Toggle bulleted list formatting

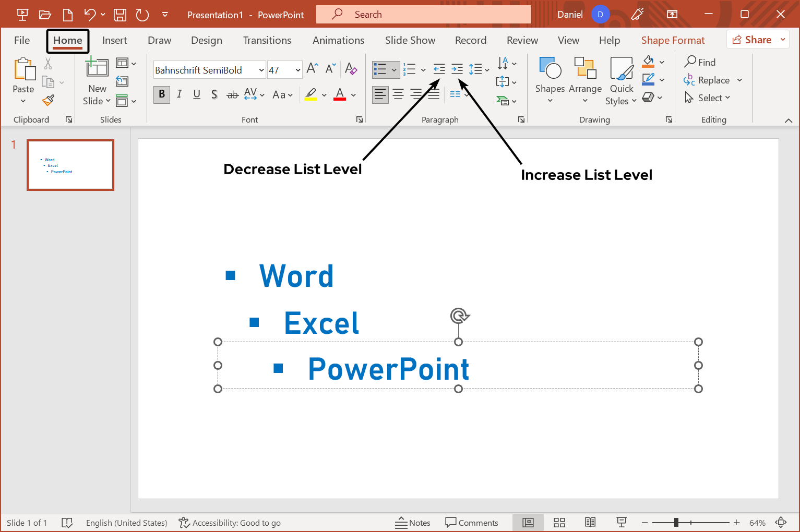tap(383, 69)
